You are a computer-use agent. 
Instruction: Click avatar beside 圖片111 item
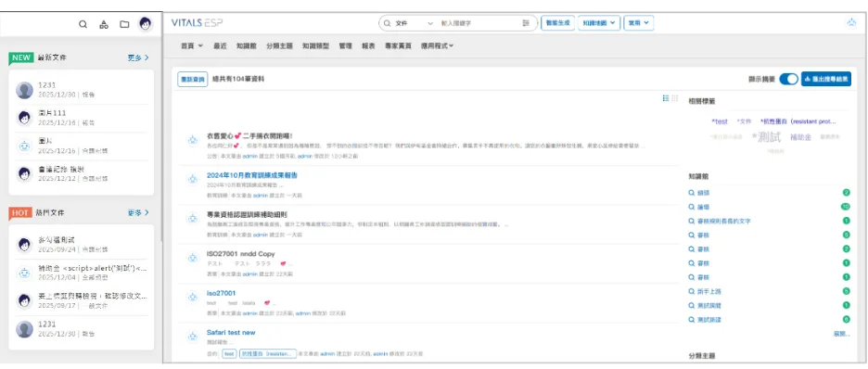tap(24, 118)
